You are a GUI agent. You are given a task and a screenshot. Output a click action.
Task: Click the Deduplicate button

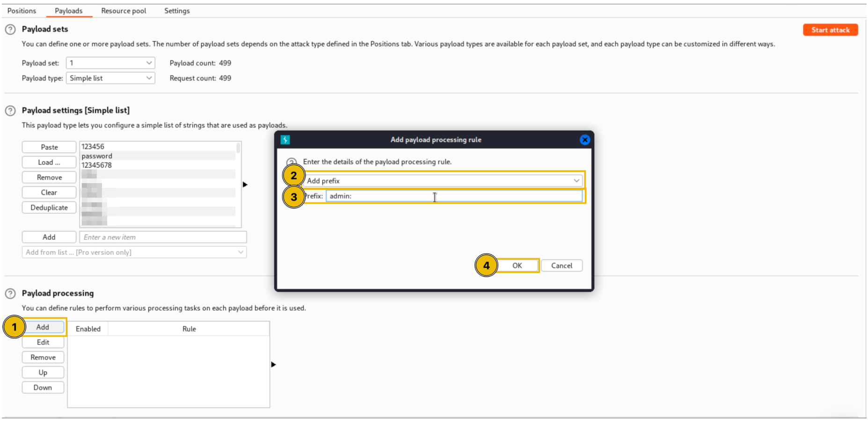pos(49,207)
